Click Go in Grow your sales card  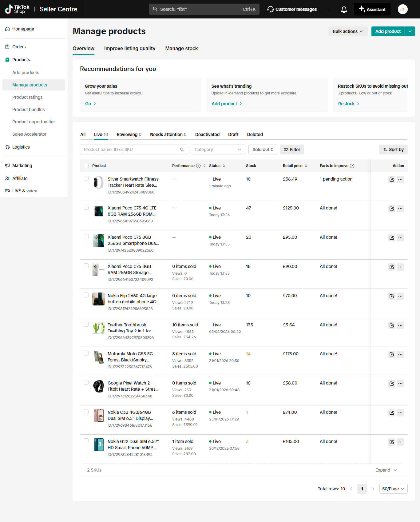[x=90, y=104]
